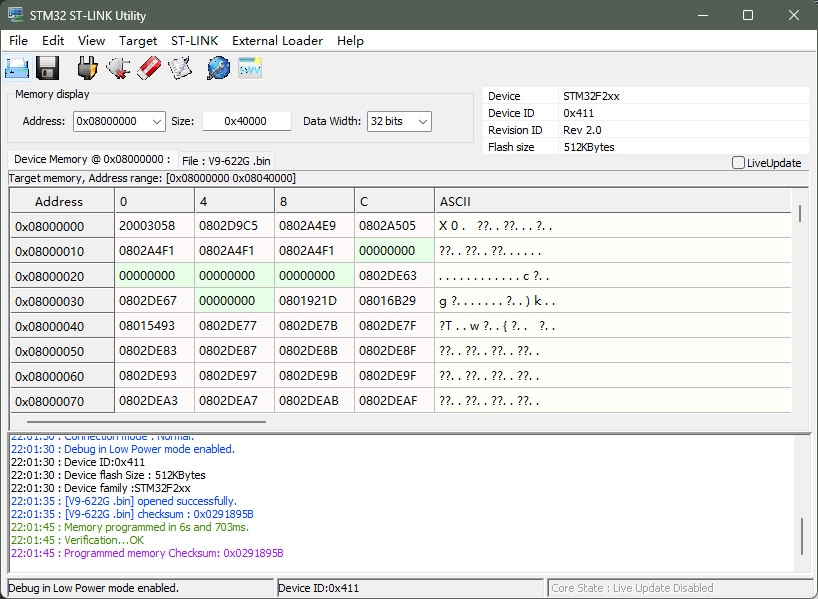Click the cell 0802DE67 in row 0x08000030
The height and width of the screenshot is (599, 818).
click(x=154, y=301)
